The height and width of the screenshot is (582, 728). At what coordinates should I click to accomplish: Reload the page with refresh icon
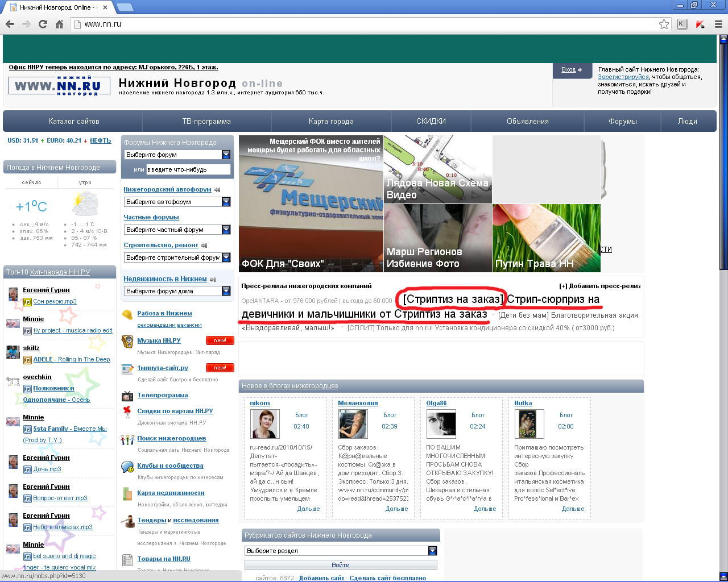click(43, 24)
